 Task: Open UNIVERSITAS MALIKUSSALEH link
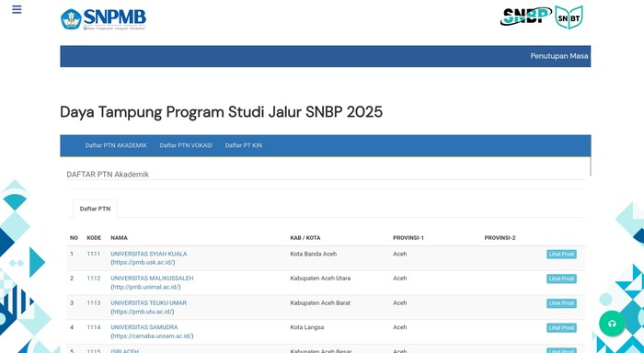coord(152,278)
